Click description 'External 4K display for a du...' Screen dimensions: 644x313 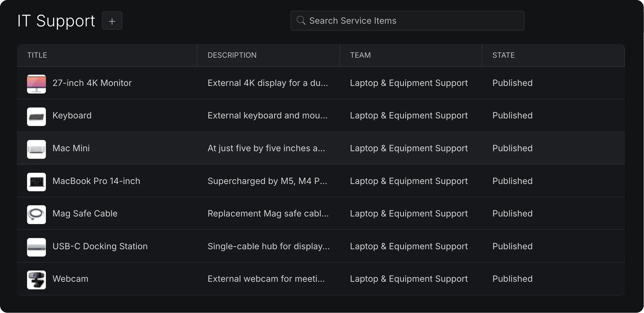click(x=267, y=83)
